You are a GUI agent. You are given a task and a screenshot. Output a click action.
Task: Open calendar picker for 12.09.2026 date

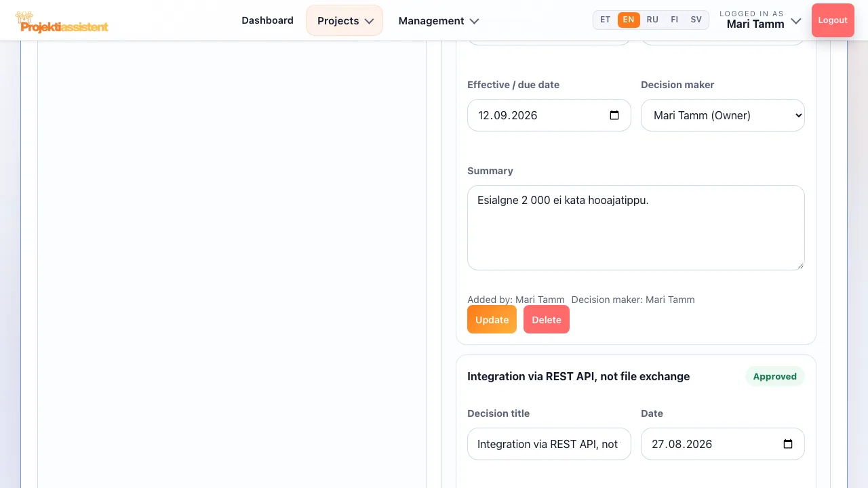coord(614,115)
